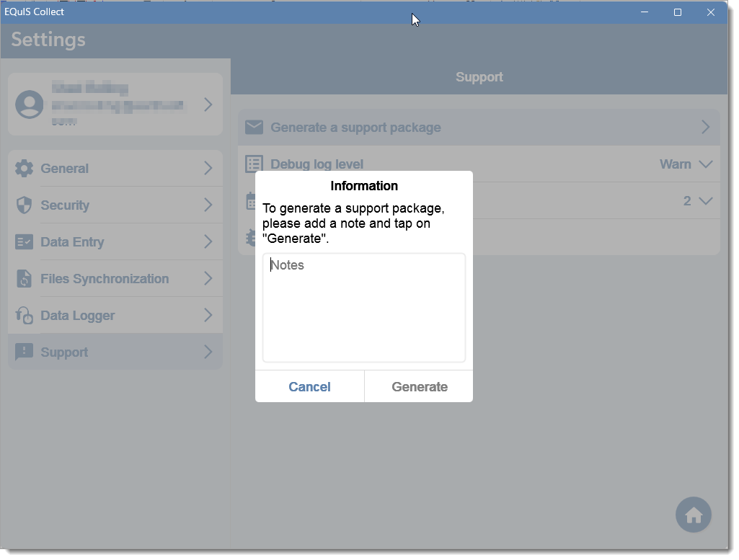The height and width of the screenshot is (560, 739).
Task: Expand the Support row chevron in sidebar
Action: 208,352
